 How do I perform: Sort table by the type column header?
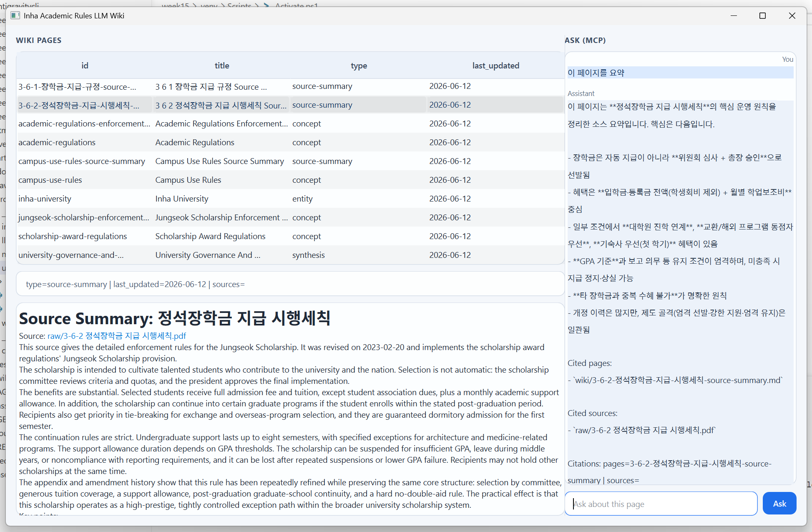click(359, 66)
